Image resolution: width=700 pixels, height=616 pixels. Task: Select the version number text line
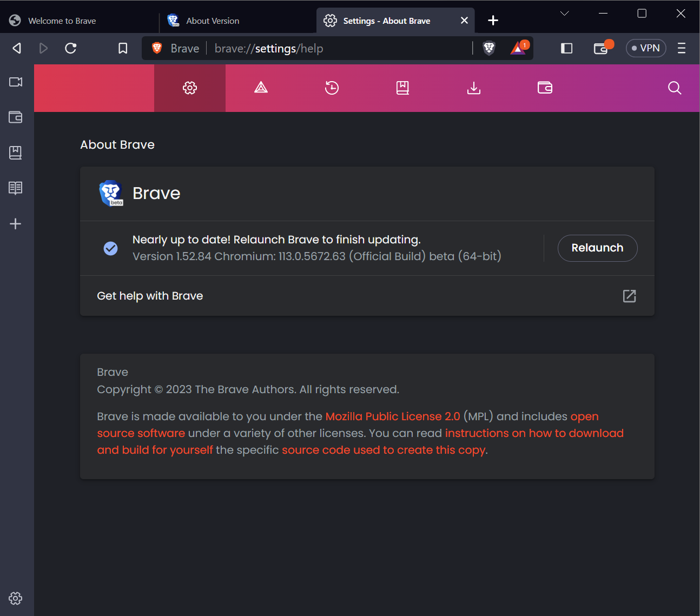(317, 256)
